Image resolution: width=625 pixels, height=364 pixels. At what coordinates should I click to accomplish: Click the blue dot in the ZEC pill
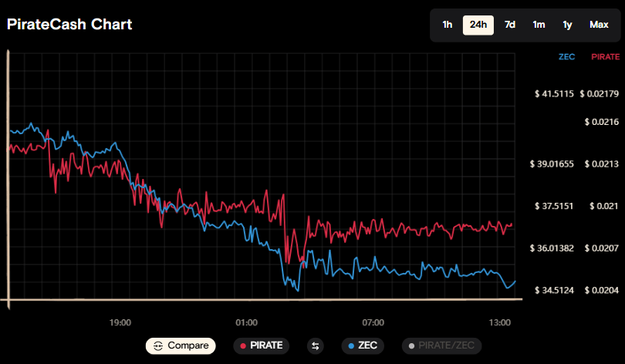[352, 345]
